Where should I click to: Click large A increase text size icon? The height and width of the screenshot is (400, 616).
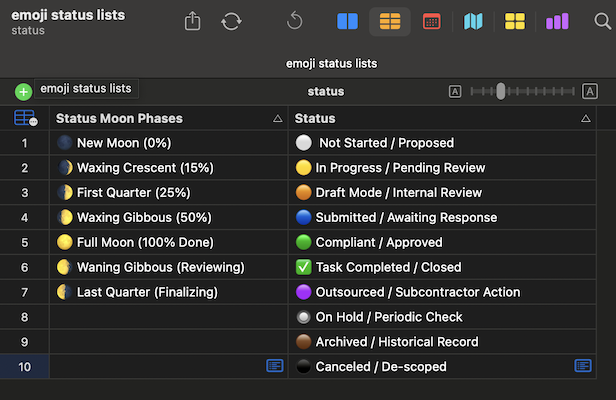(x=589, y=92)
